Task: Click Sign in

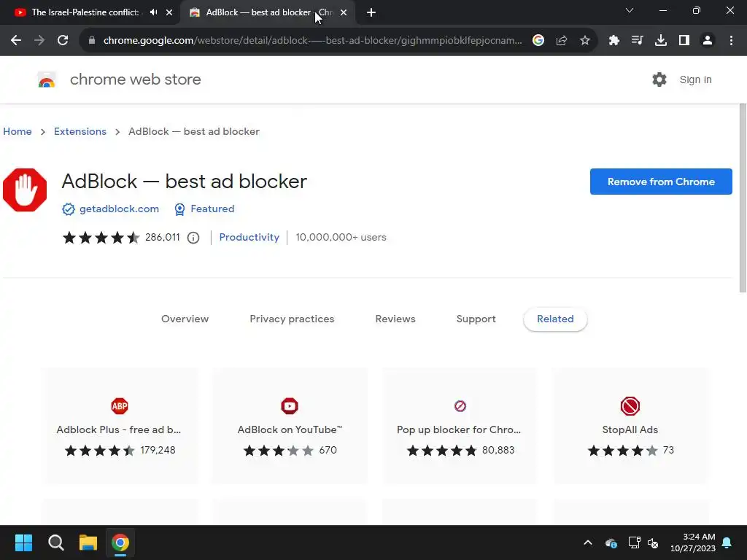Action: (695, 79)
